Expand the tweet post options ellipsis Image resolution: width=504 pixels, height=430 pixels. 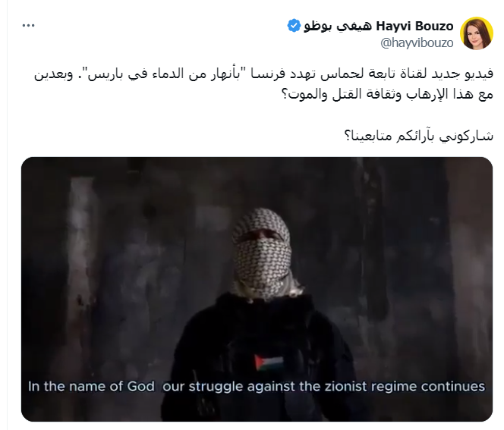(28, 26)
